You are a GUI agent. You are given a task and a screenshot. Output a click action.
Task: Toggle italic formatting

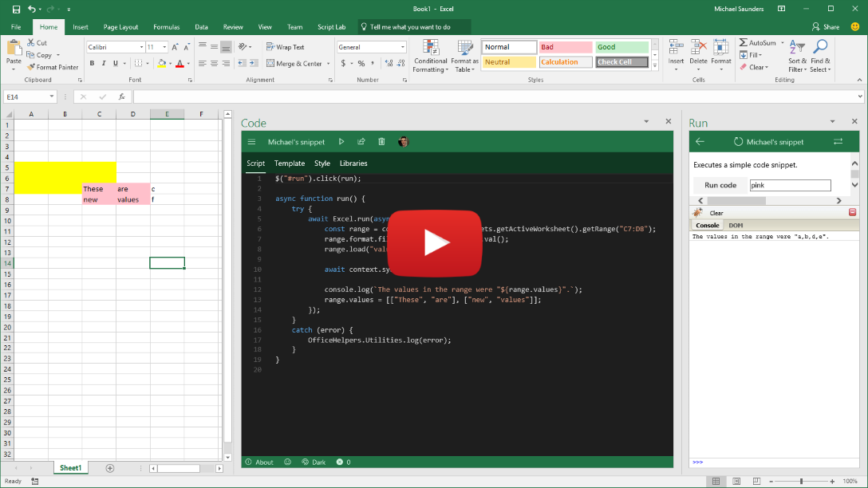tap(104, 64)
